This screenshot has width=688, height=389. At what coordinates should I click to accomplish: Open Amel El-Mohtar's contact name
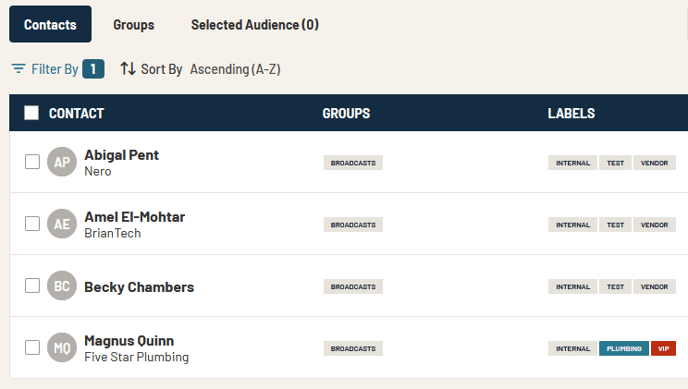point(135,217)
